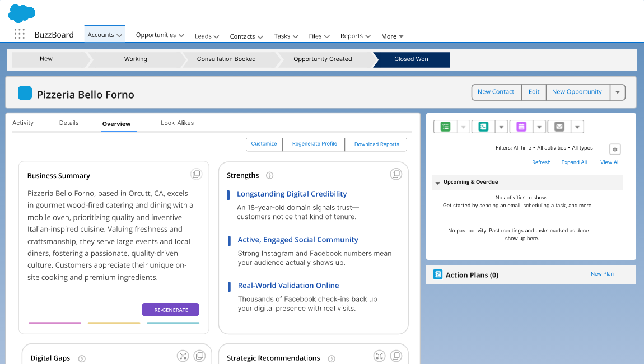Viewport: 644px width, 364px height.
Task: Click the Expand All link
Action: pyautogui.click(x=574, y=162)
